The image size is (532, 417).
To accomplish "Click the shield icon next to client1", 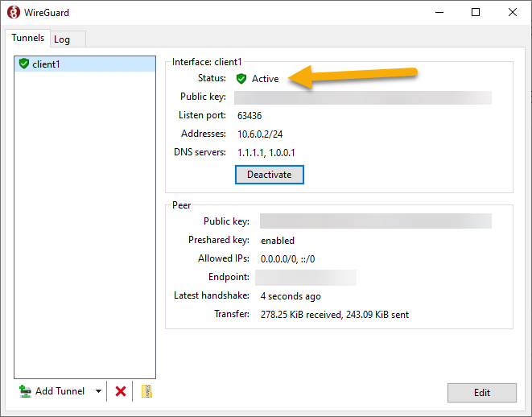I will (x=24, y=64).
